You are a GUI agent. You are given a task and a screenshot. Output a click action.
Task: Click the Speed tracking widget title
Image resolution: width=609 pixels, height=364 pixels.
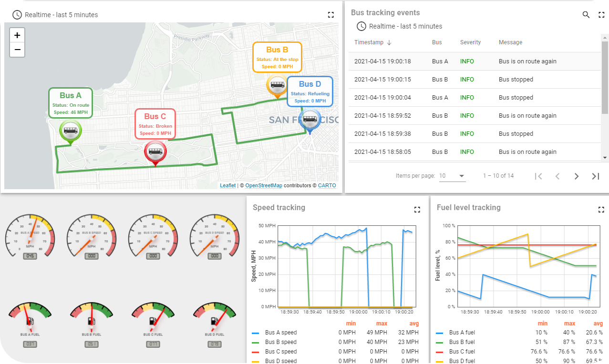click(x=279, y=208)
